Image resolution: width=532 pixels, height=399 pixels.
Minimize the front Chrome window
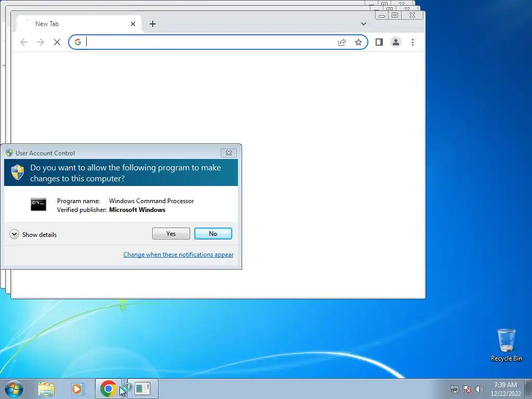[x=382, y=15]
